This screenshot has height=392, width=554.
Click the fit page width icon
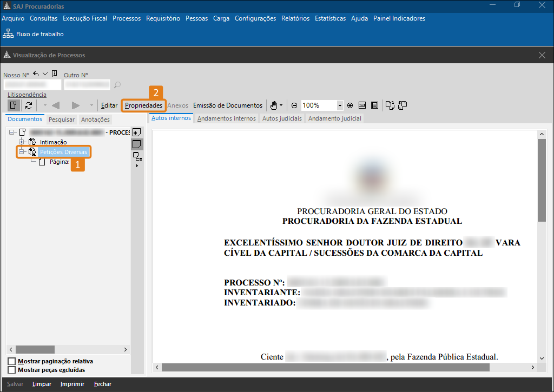tap(362, 105)
